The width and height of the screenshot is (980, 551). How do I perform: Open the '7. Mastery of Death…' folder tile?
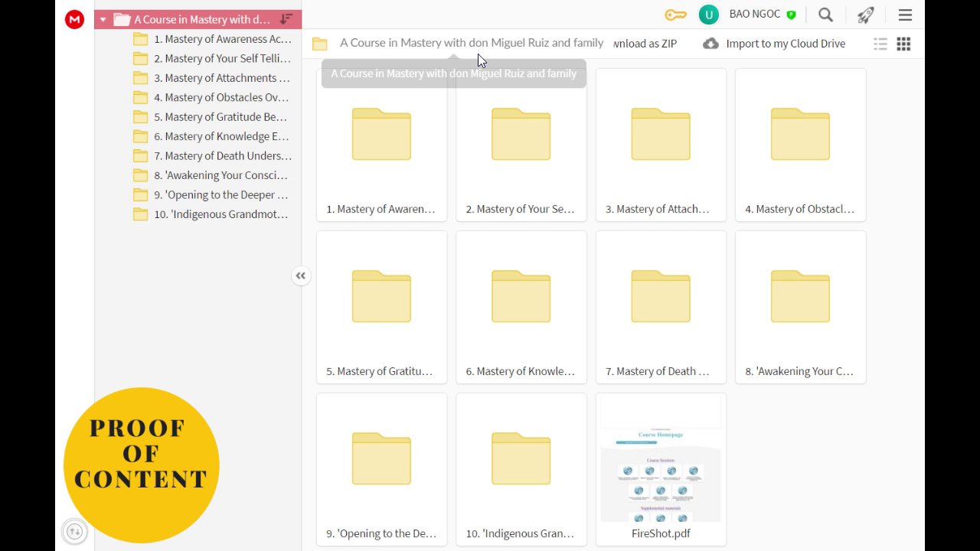click(661, 307)
